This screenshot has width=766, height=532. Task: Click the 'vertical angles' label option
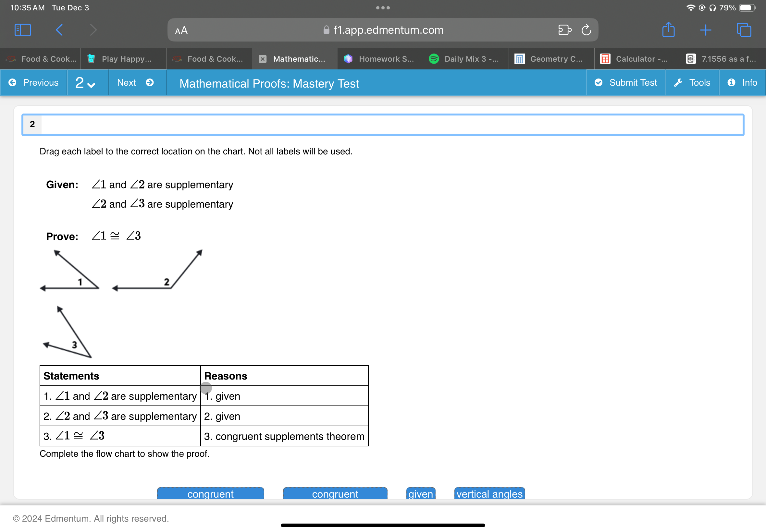click(489, 494)
